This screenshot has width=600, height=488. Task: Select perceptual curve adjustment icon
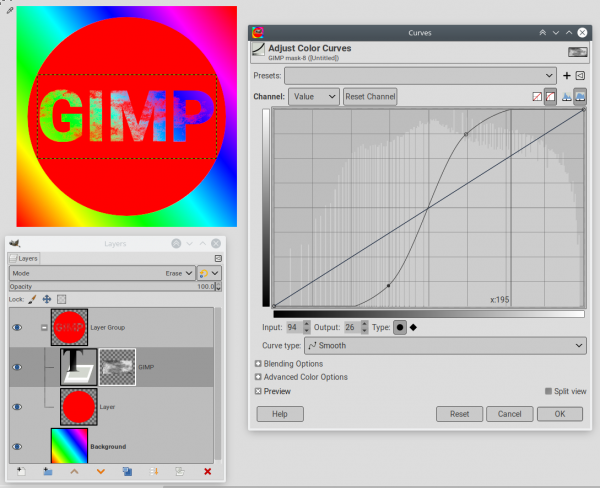point(551,97)
